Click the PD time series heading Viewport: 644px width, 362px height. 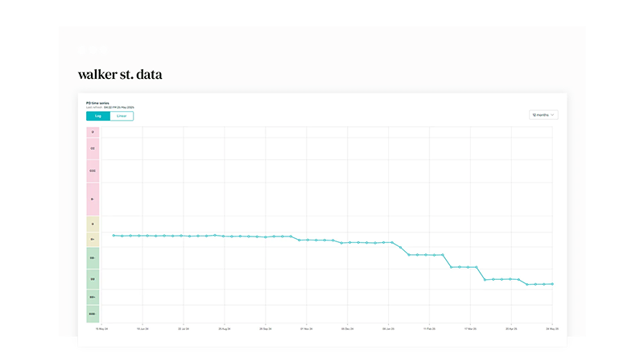point(98,103)
